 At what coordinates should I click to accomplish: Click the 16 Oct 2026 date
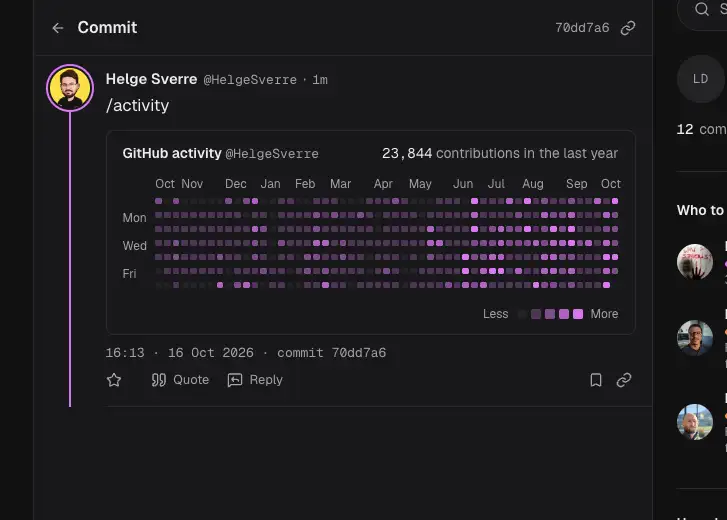coord(210,353)
